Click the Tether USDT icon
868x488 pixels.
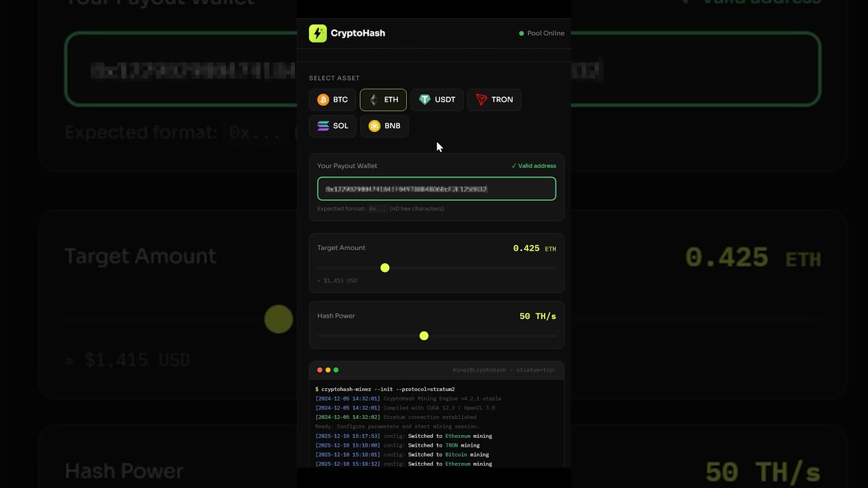pyautogui.click(x=425, y=100)
